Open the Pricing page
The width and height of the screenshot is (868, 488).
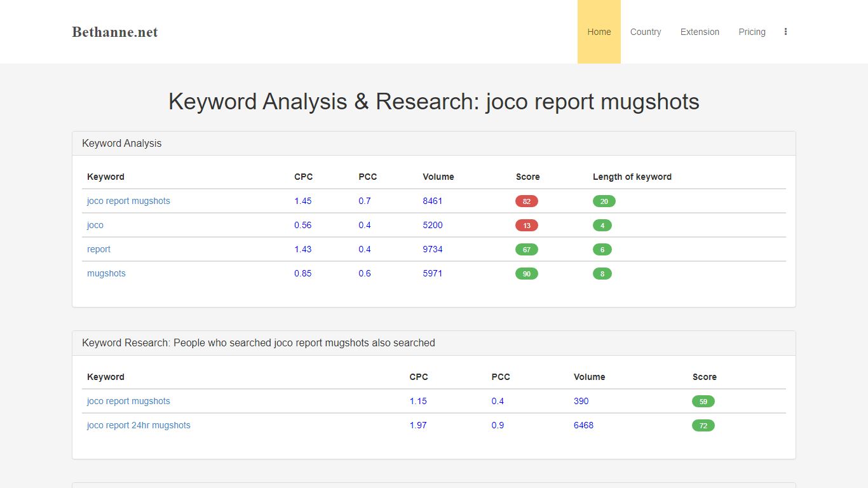752,32
